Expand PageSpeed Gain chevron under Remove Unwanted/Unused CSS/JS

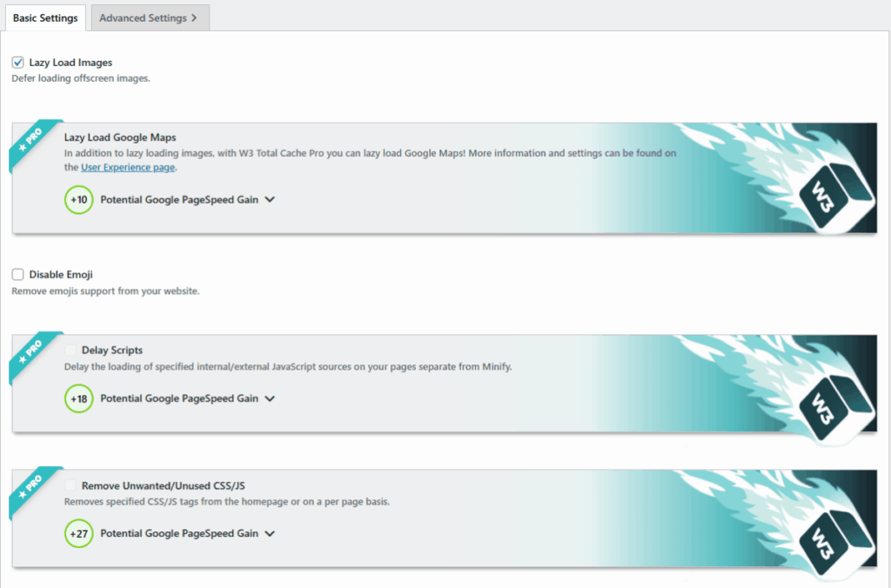click(x=270, y=533)
